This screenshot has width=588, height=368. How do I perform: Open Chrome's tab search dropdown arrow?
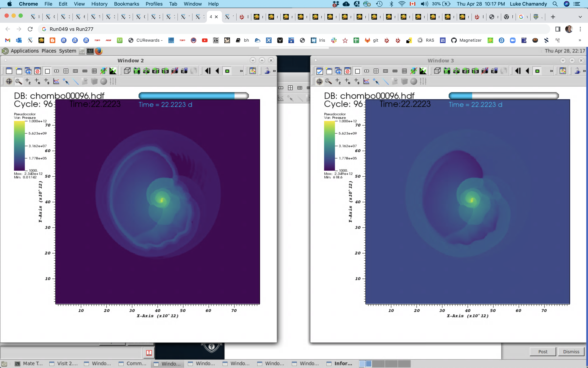[x=580, y=17]
